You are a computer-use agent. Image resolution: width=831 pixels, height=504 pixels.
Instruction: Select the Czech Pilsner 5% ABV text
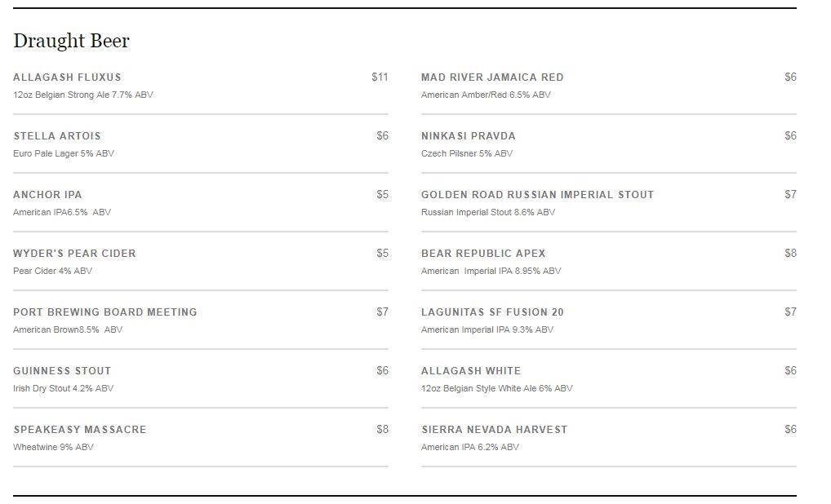click(467, 153)
